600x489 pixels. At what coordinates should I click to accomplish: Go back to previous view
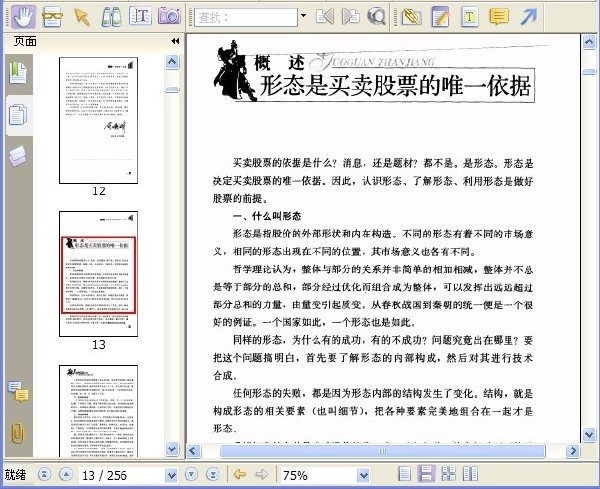coord(240,475)
